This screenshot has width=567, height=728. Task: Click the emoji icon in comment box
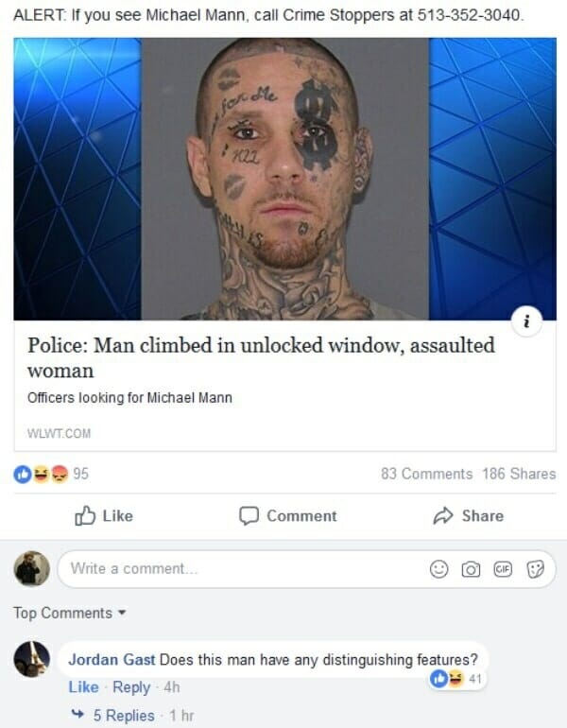point(438,569)
